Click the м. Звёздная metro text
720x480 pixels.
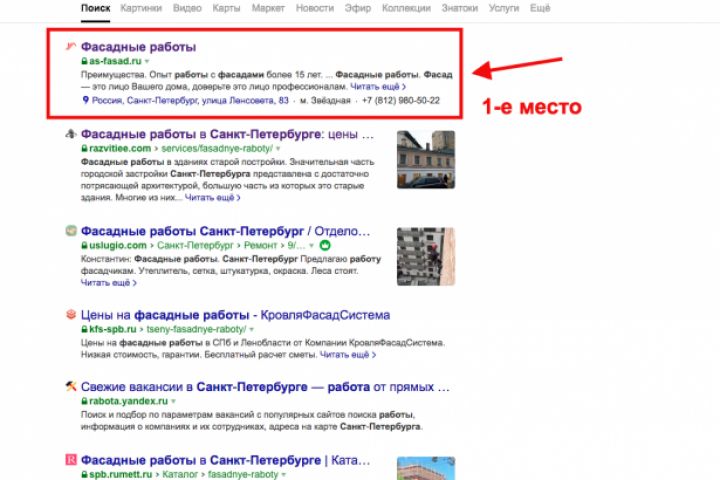pos(325,100)
